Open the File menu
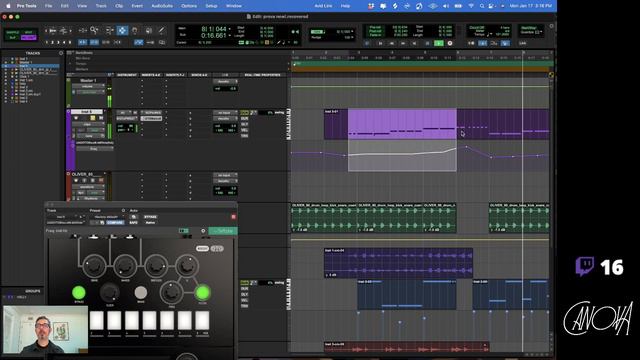The width and height of the screenshot is (640, 360). [48, 6]
